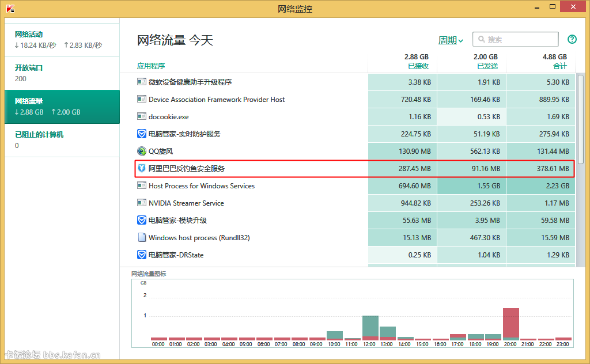Close the 网络监控 window
Image resolution: width=590 pixels, height=364 pixels.
[573, 6]
